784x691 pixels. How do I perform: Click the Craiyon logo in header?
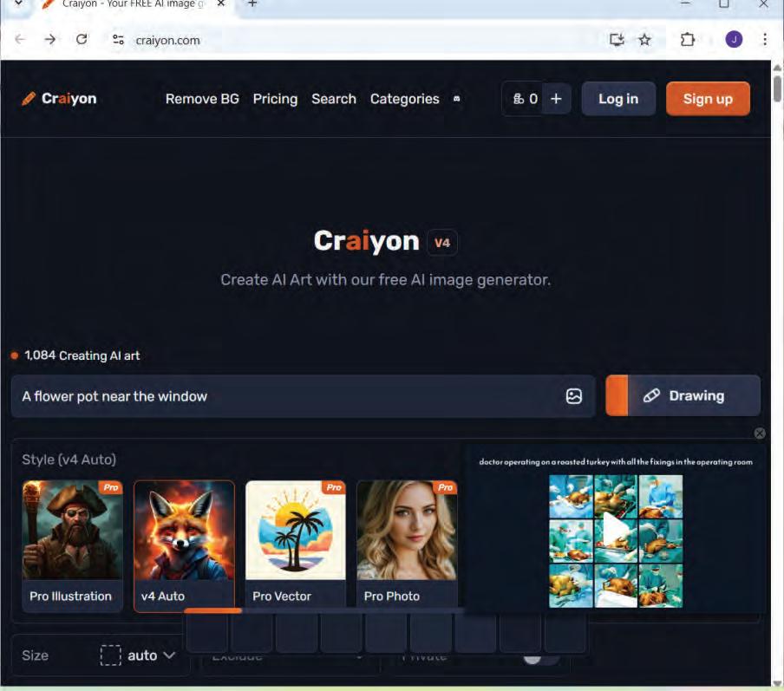click(59, 99)
